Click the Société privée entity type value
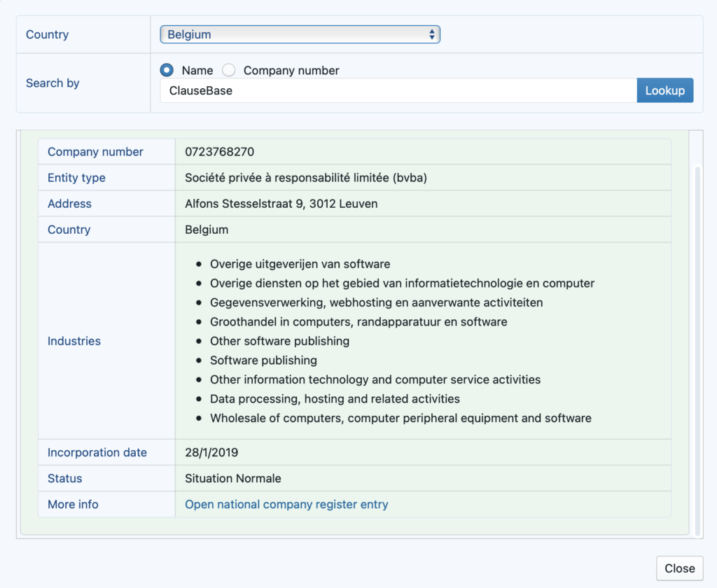The image size is (717, 588). tap(305, 178)
